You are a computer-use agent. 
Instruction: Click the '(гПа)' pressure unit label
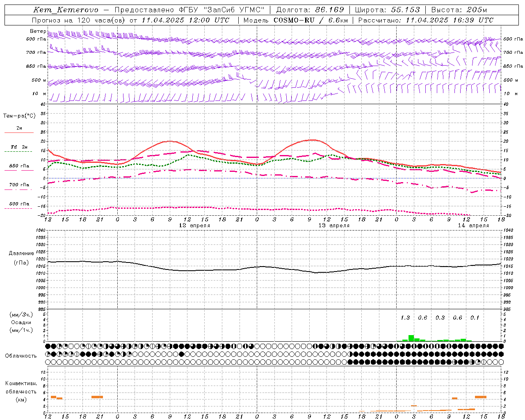pos(21,263)
